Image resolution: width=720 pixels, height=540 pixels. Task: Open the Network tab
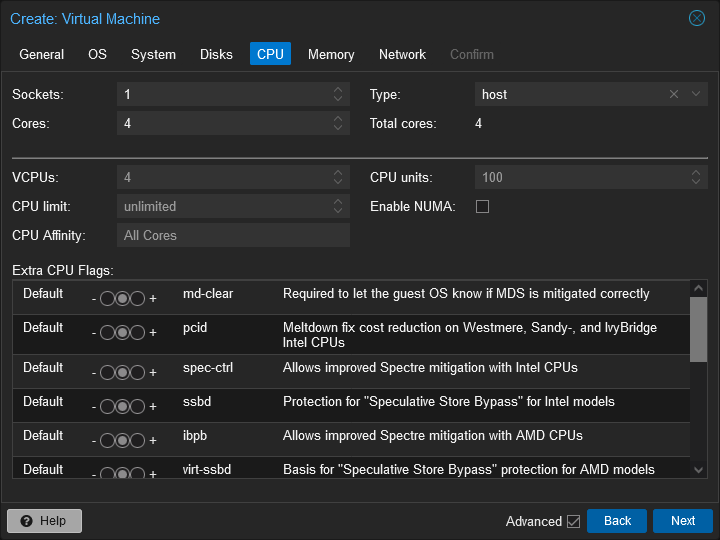(402, 54)
